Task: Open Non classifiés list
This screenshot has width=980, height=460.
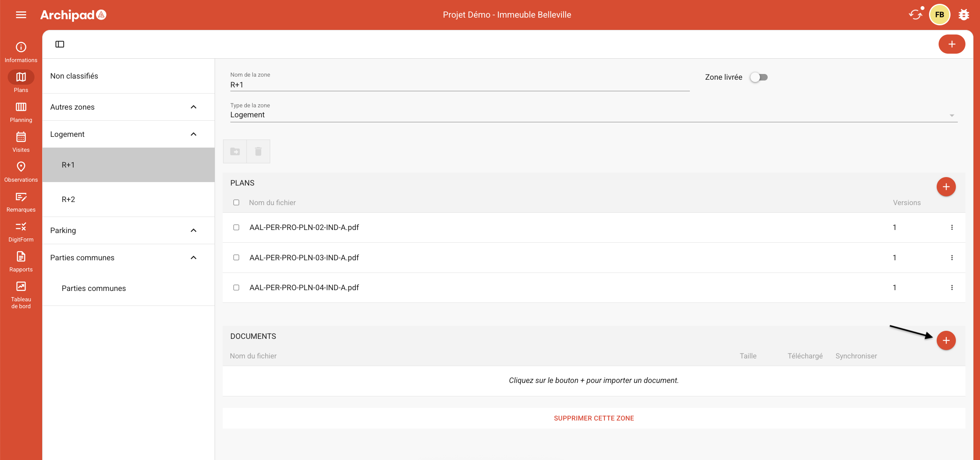Action: [74, 76]
